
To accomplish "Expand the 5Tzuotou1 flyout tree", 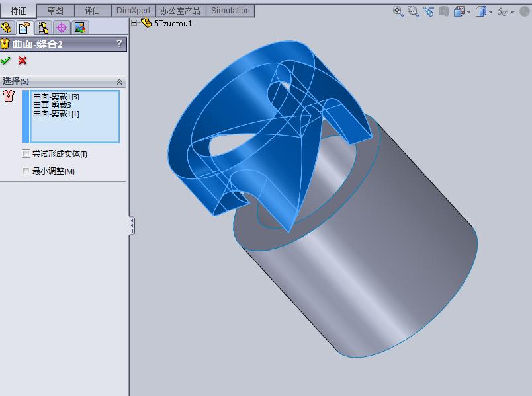I will click(134, 23).
